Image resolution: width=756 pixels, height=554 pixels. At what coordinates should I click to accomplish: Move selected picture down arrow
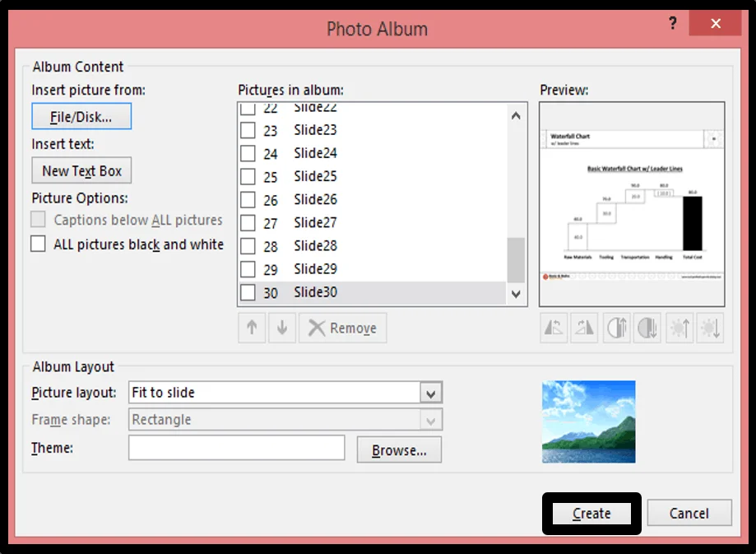click(x=282, y=328)
